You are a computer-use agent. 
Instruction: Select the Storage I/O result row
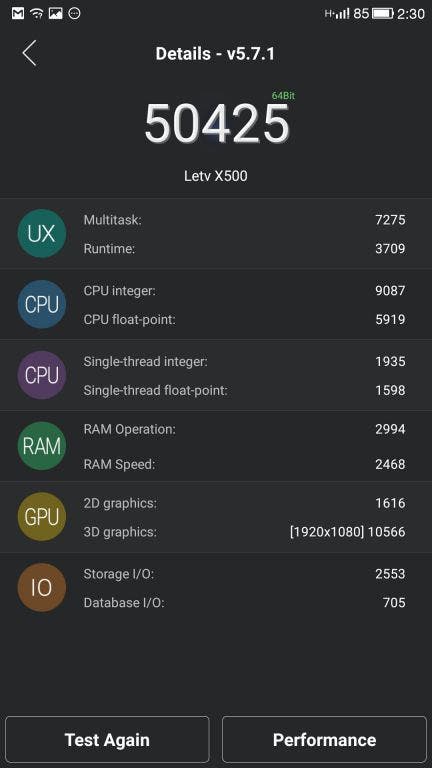tap(244, 574)
